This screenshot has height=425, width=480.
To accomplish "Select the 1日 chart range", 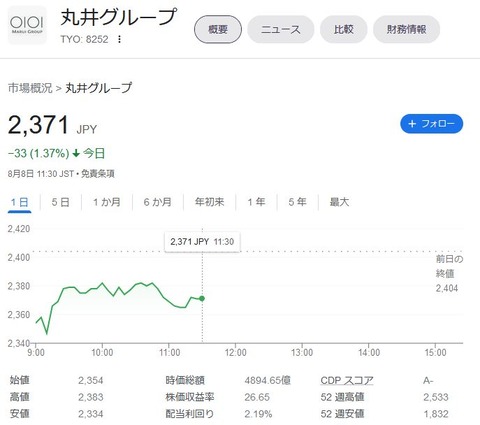I will tap(19, 202).
